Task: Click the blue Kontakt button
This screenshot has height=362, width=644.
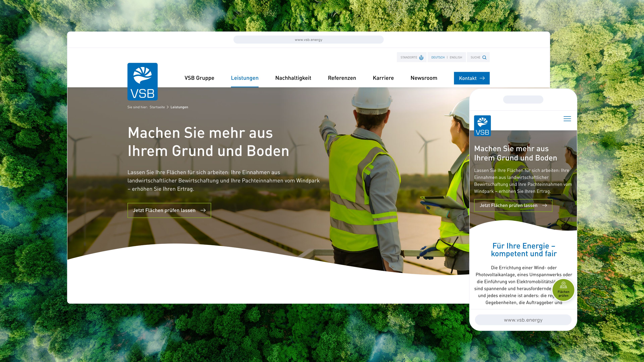Action: [x=471, y=78]
